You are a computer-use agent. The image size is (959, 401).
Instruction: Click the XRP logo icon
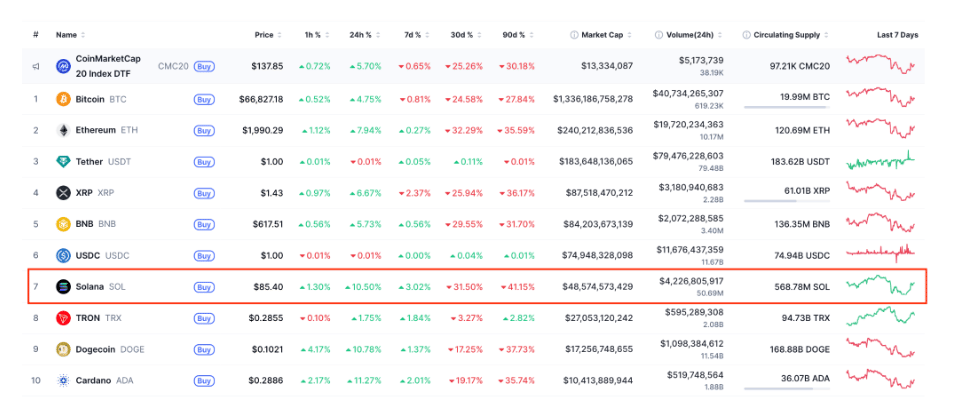click(x=63, y=193)
